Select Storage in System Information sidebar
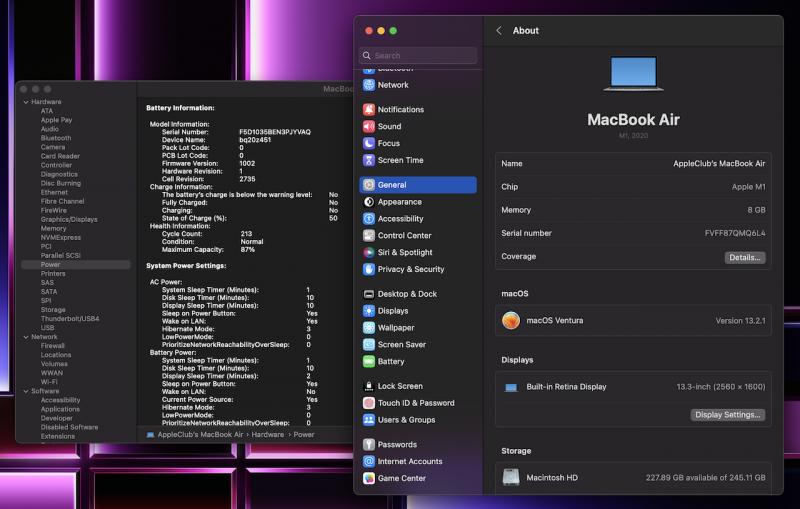This screenshot has width=800, height=509. coord(53,310)
